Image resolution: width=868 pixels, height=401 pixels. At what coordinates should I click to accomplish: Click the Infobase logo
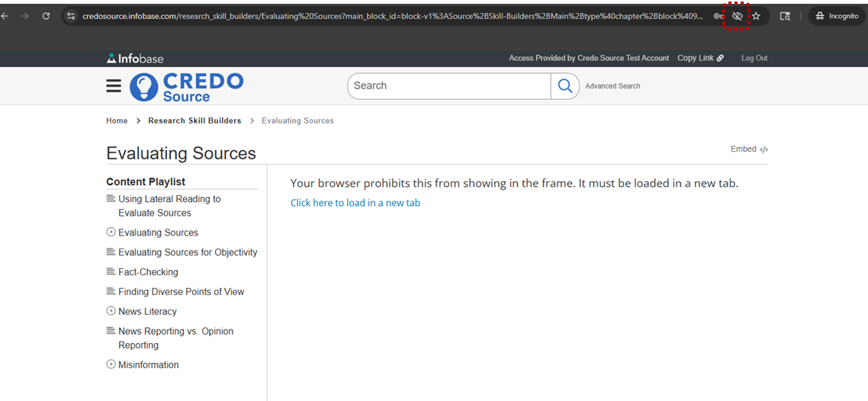[135, 58]
